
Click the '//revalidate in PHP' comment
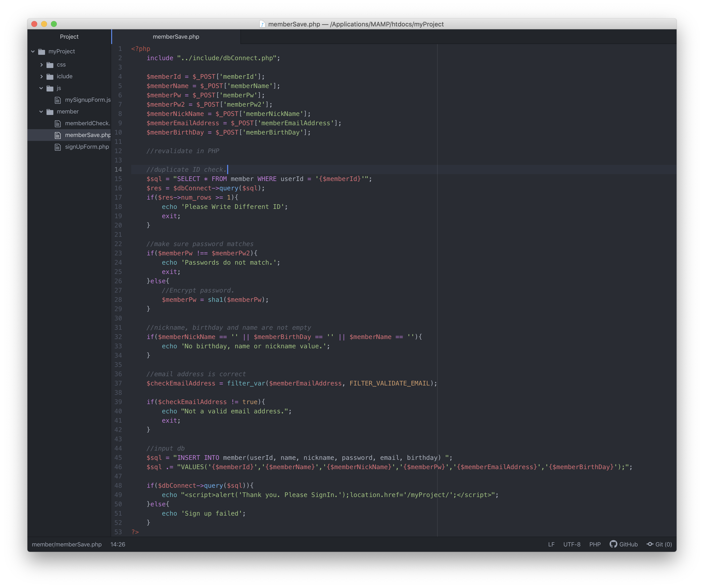pyautogui.click(x=183, y=151)
